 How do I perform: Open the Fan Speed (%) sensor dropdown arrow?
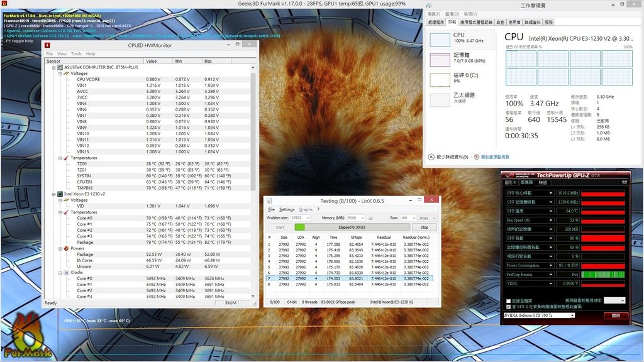[551, 220]
